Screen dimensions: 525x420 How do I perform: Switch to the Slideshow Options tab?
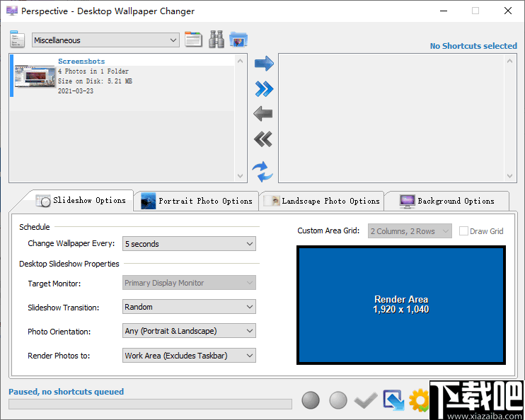[x=81, y=201]
